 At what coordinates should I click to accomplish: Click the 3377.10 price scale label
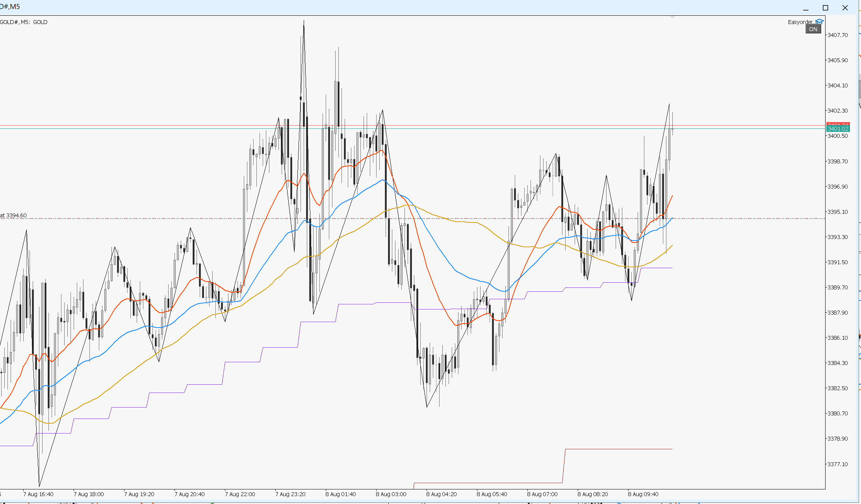tap(838, 464)
